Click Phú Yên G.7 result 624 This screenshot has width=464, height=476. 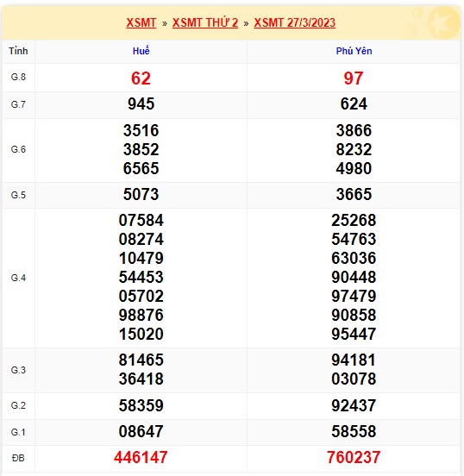pyautogui.click(x=354, y=104)
